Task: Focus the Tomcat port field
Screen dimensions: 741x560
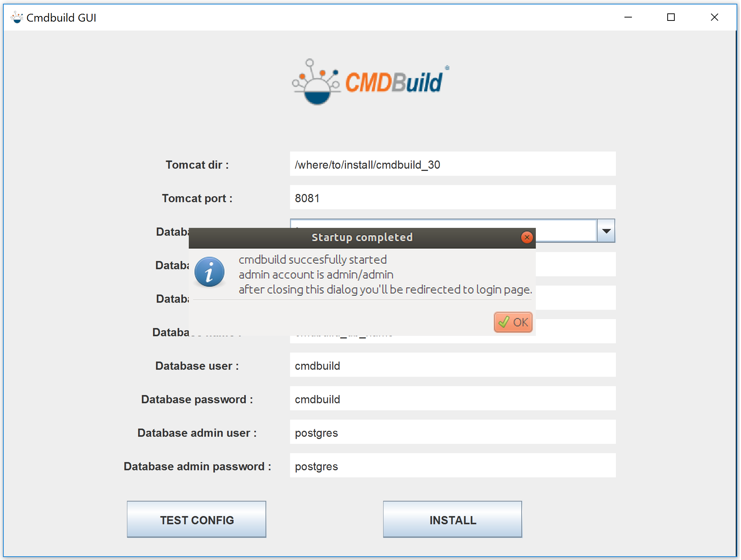Action: 452,198
